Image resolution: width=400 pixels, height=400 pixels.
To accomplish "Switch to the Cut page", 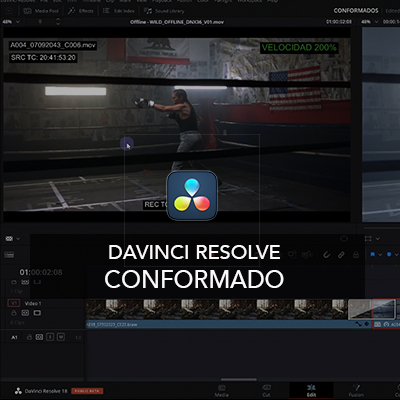I will coord(266,391).
